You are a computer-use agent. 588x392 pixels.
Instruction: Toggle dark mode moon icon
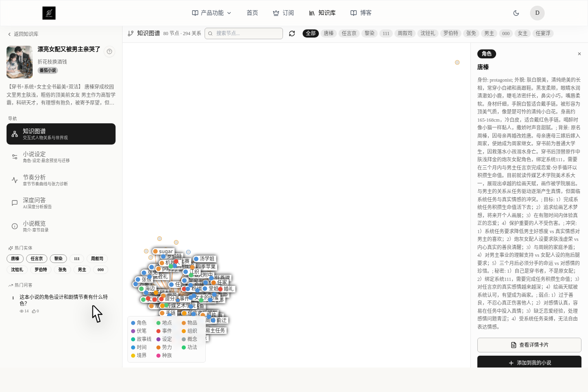(x=516, y=13)
